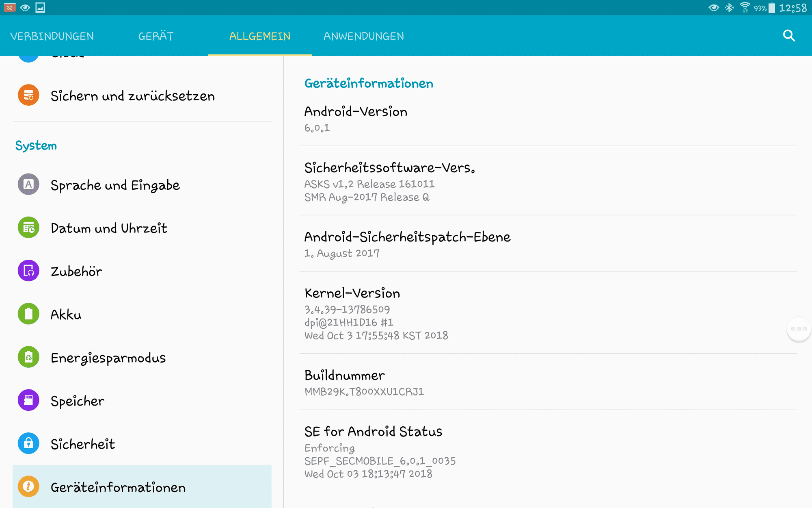The width and height of the screenshot is (812, 508).
Task: Tap the screenshot image notification icon
Action: (x=40, y=8)
